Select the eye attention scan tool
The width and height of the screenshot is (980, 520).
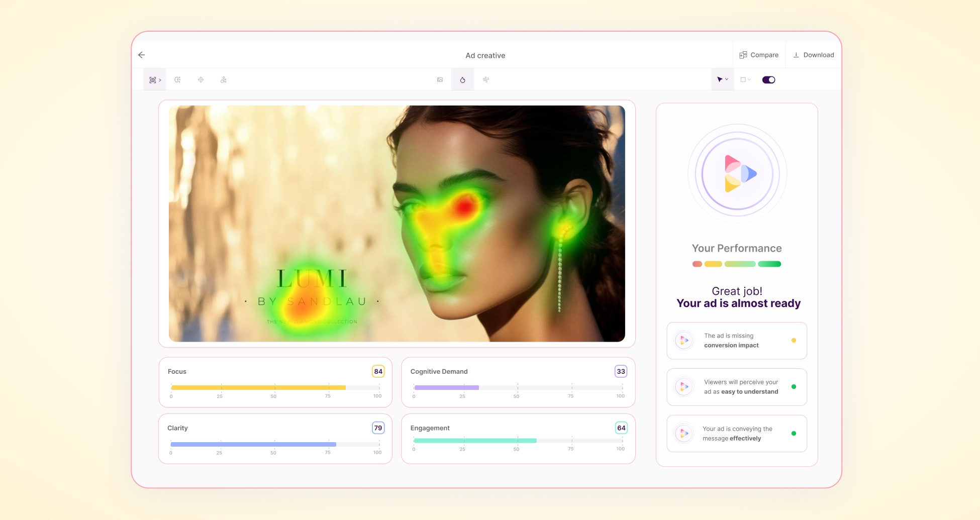pos(155,80)
